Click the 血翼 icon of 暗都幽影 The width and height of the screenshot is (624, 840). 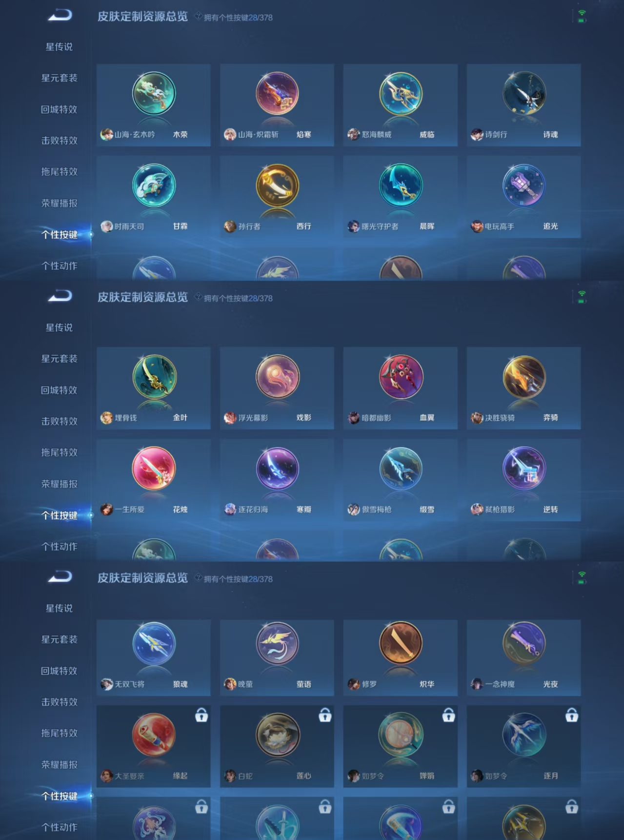click(401, 377)
